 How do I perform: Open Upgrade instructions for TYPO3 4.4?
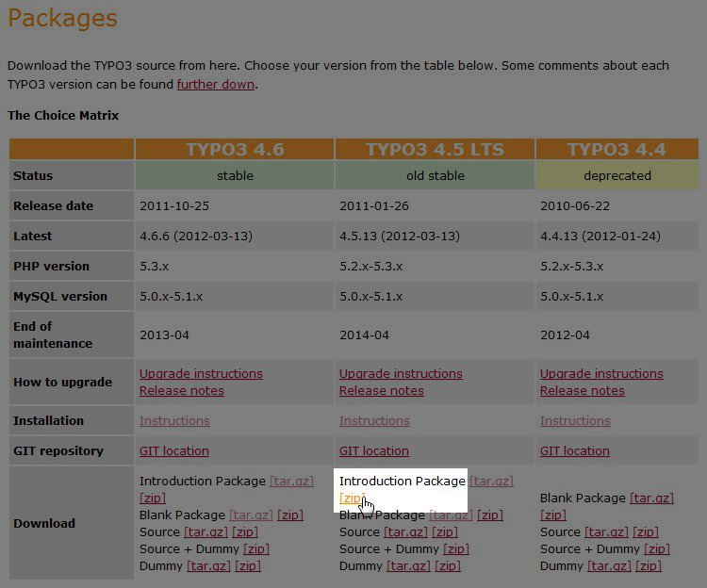tap(601, 374)
